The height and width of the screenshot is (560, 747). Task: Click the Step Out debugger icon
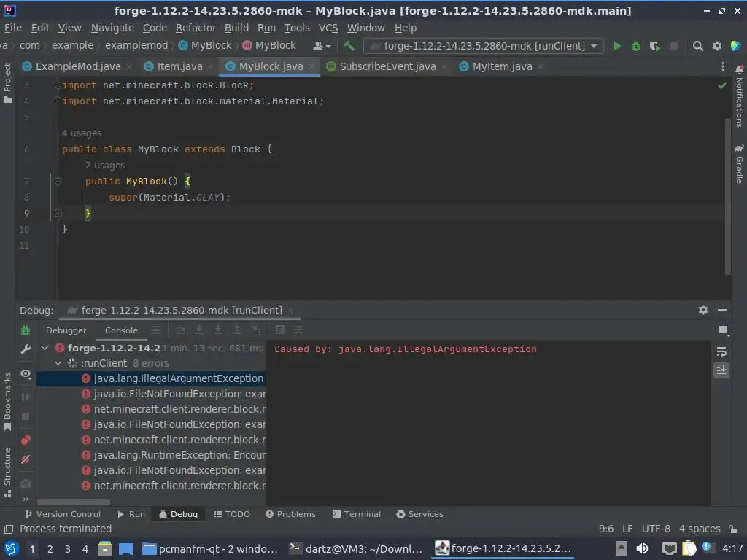click(237, 330)
